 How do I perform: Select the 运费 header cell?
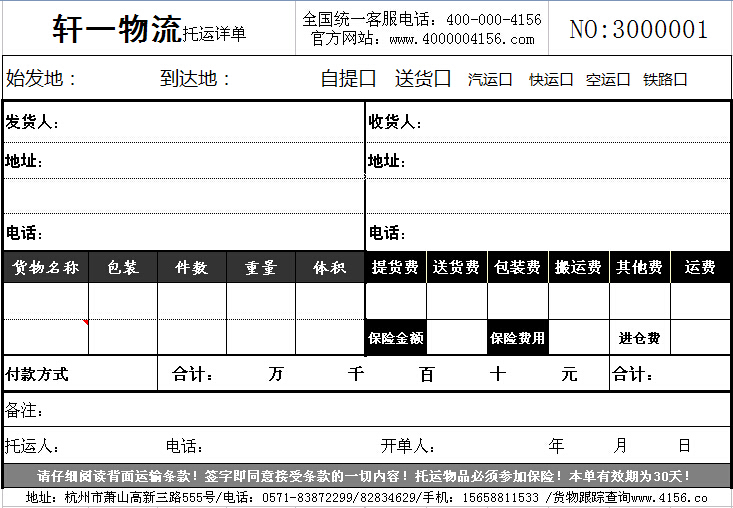pos(700,268)
